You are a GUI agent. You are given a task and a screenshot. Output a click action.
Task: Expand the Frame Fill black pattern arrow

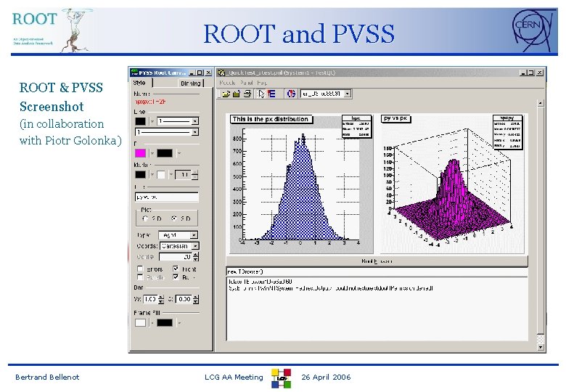[179, 323]
